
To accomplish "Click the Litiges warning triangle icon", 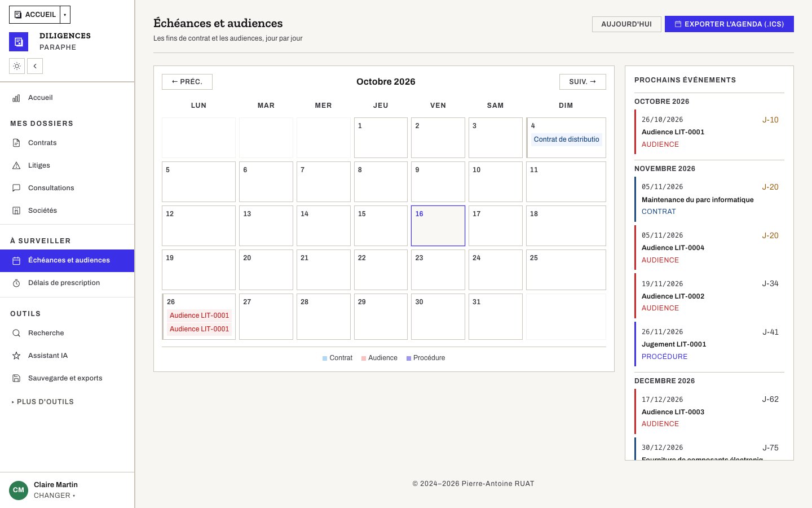I will (x=16, y=165).
